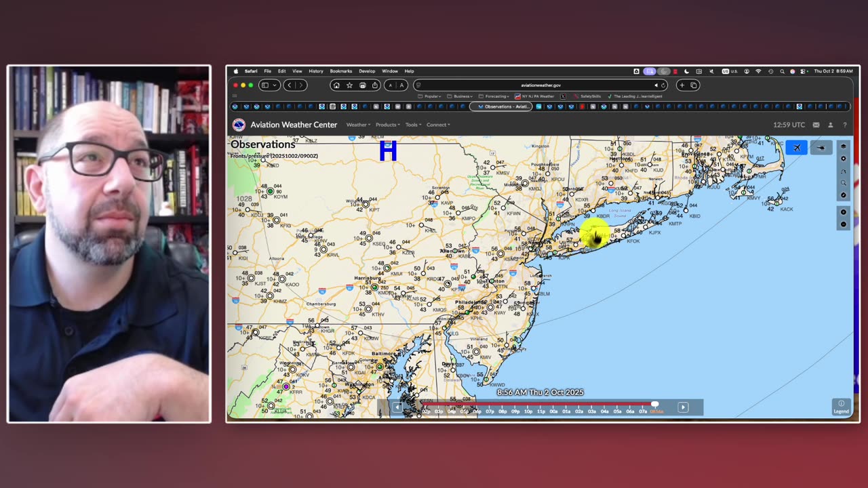
Task: Open the Window menu
Action: pos(390,71)
